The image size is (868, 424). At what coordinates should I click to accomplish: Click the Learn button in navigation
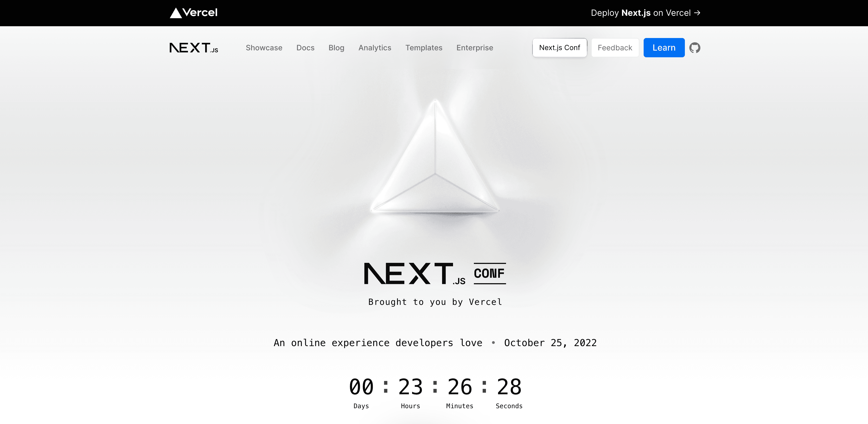(663, 48)
